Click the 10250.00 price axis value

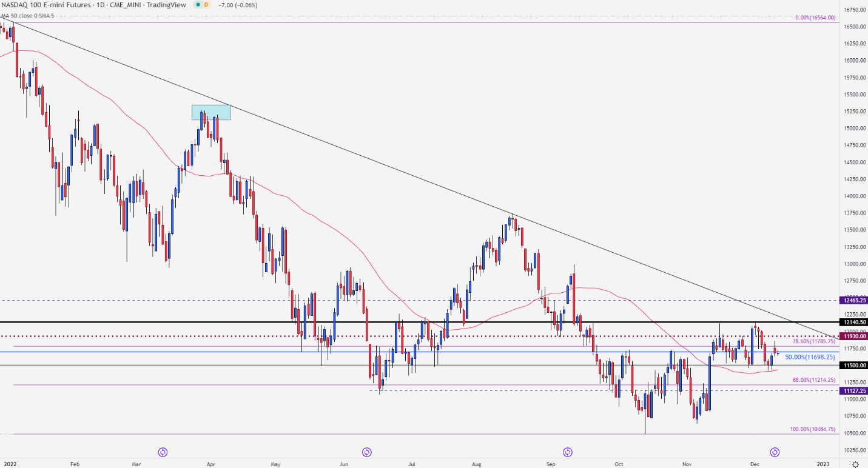853,450
